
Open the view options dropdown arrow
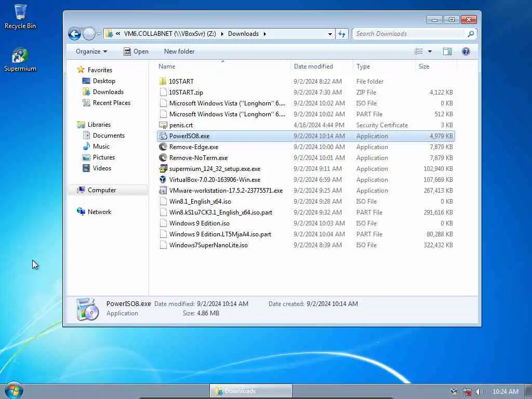tap(430, 51)
